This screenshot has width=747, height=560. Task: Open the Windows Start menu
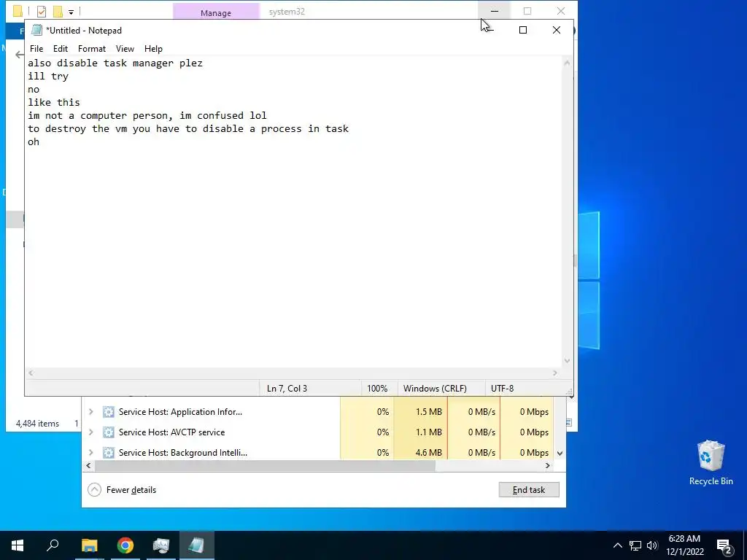coord(18,545)
